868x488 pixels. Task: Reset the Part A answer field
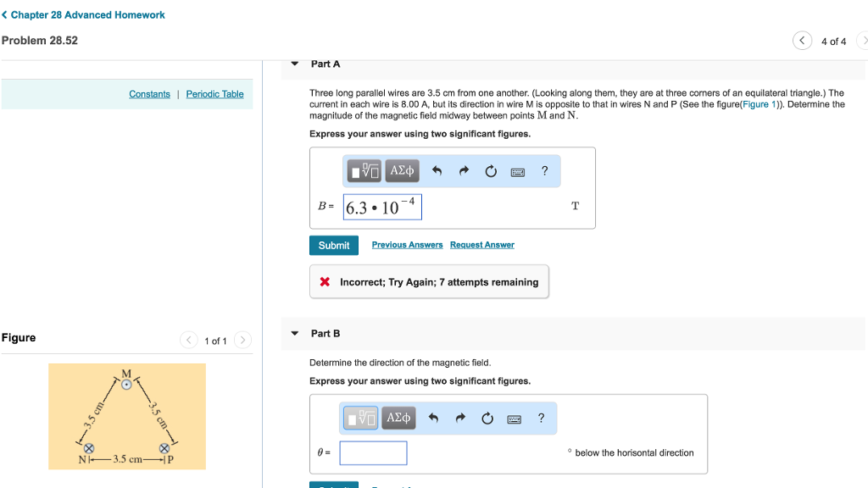[490, 171]
